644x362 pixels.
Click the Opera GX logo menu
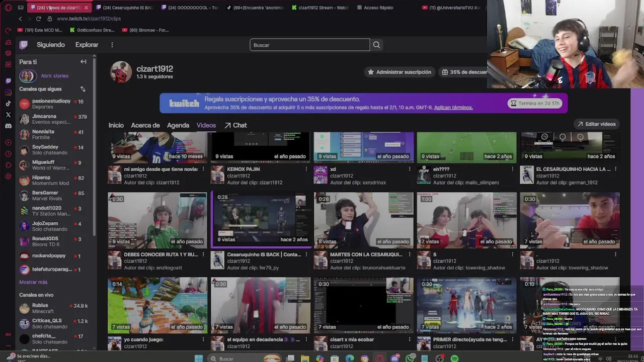pyautogui.click(x=8, y=8)
